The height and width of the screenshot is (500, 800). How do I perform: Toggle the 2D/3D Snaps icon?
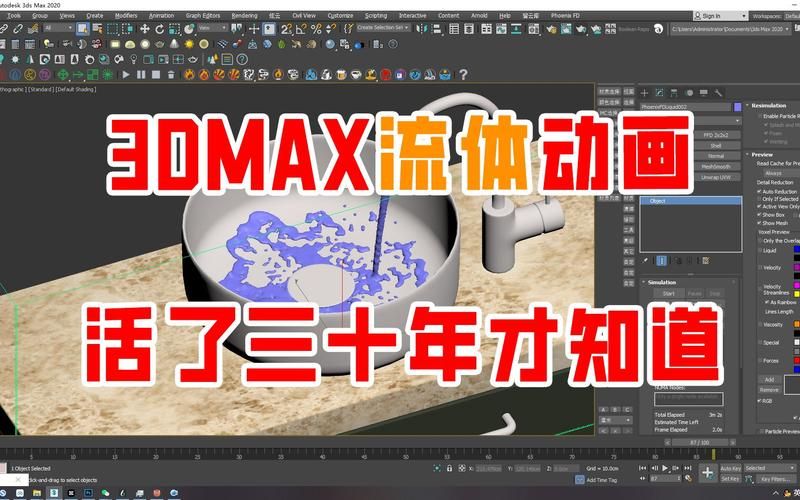tap(287, 29)
